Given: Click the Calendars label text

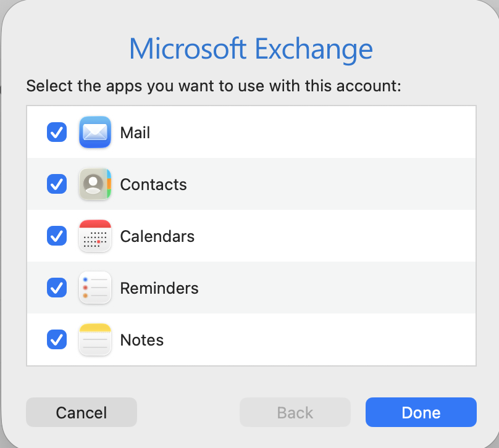Looking at the screenshot, I should pyautogui.click(x=157, y=236).
